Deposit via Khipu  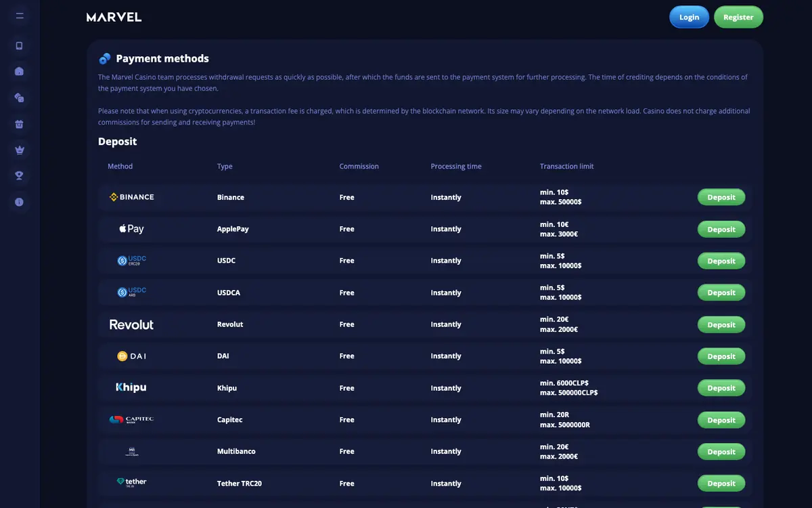(721, 388)
